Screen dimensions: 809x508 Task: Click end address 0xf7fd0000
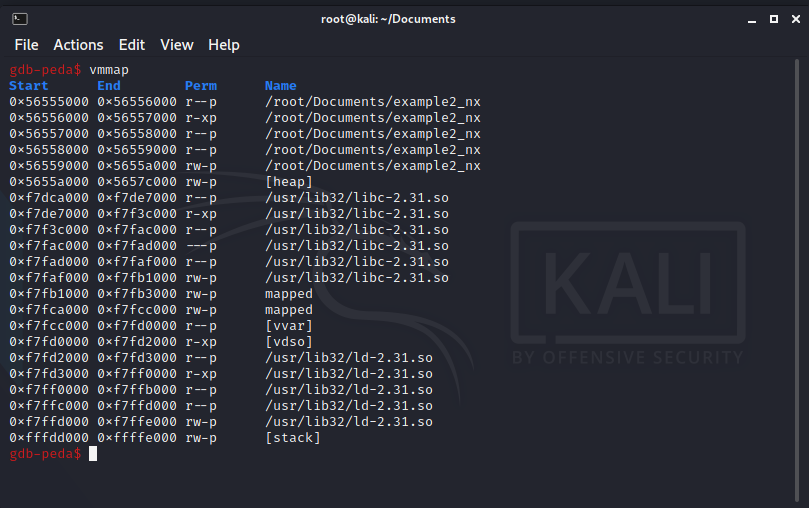(137, 325)
